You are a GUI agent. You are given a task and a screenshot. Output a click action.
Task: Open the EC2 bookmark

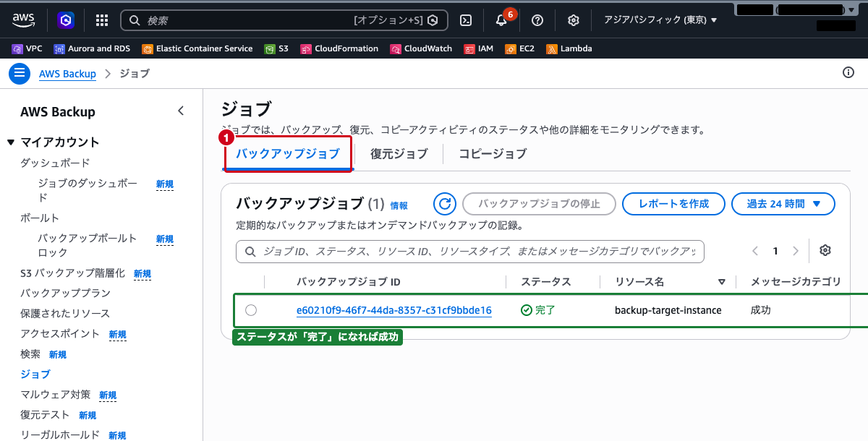pyautogui.click(x=520, y=48)
